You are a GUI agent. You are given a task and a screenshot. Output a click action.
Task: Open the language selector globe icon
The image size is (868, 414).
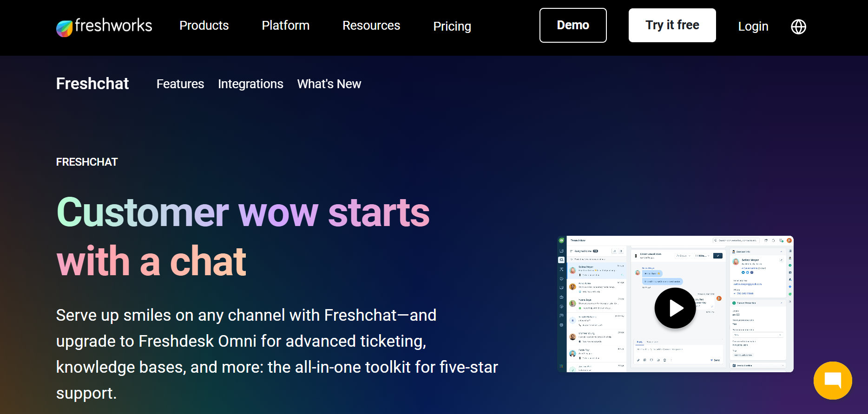[798, 26]
